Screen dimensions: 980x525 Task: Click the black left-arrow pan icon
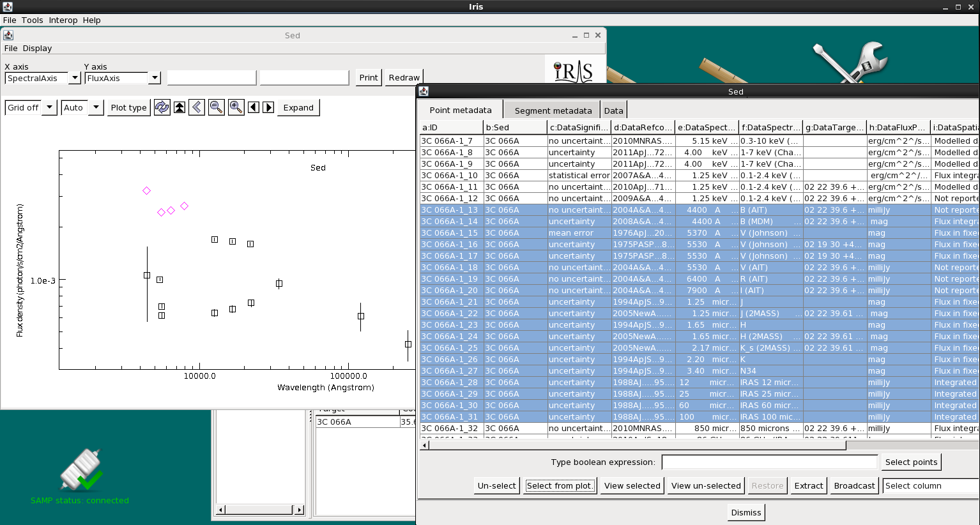pos(254,107)
